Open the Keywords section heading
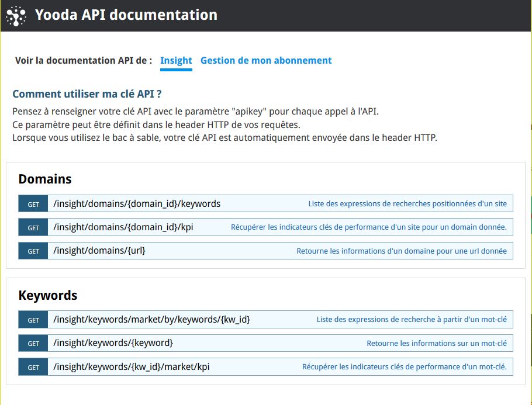532x405 pixels. coord(48,296)
